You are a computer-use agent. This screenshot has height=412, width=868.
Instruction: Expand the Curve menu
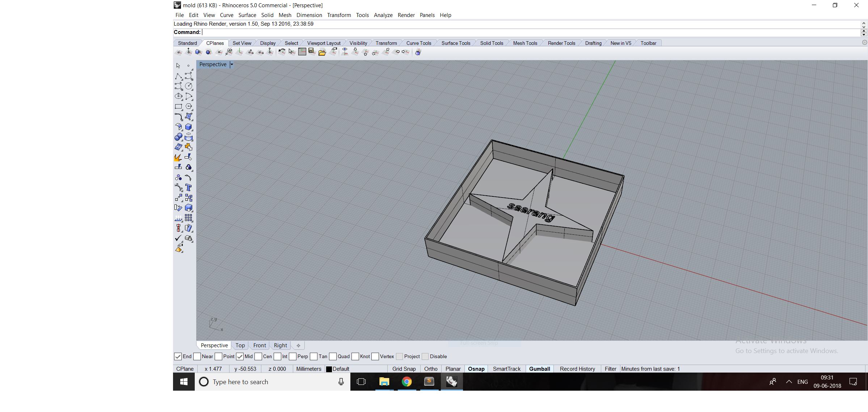227,15
